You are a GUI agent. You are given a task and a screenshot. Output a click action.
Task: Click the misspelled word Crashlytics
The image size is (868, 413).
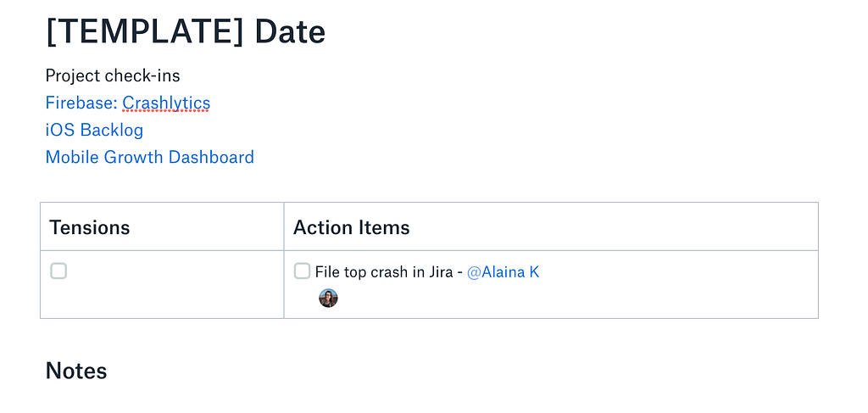pos(166,103)
